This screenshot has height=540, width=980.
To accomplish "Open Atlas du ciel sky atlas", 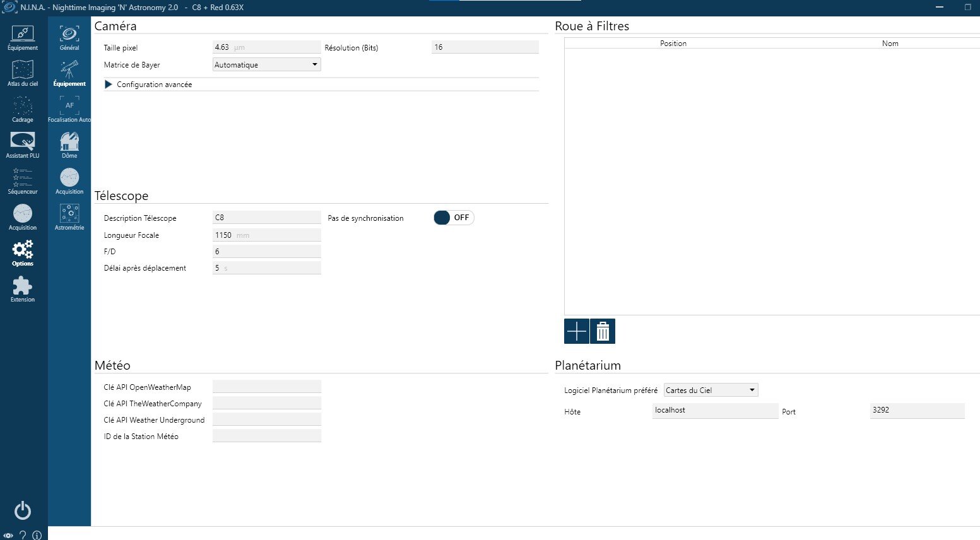I will click(x=23, y=74).
